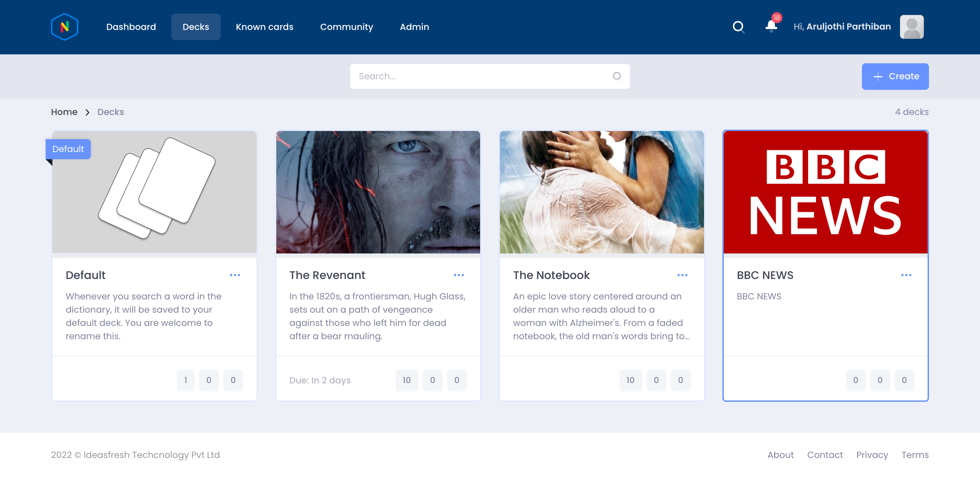The height and width of the screenshot is (477, 980).
Task: Click the 'Due: In 2 days' label
Action: tap(320, 380)
